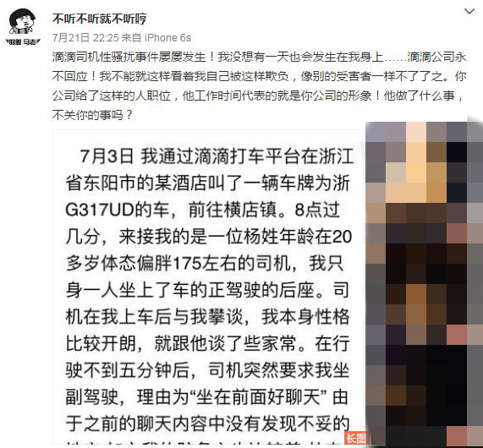
Task: Click the post line starting 公司给了这样的人职位
Action: (258, 96)
